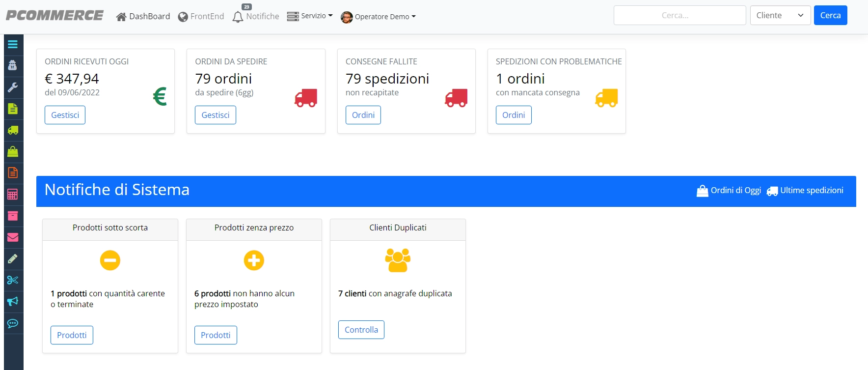Click the notification count badge 23

[x=247, y=7]
